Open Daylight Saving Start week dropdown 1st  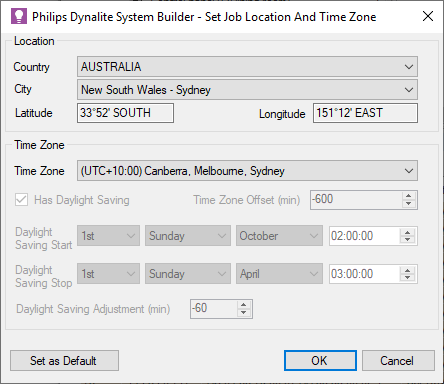(x=108, y=236)
